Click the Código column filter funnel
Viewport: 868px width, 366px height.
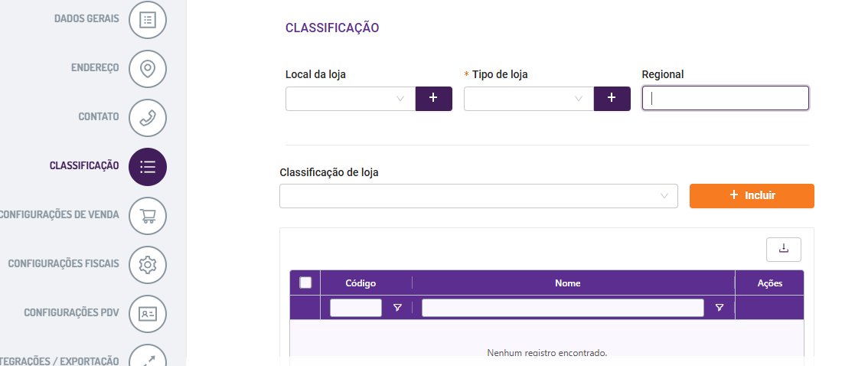tap(397, 308)
